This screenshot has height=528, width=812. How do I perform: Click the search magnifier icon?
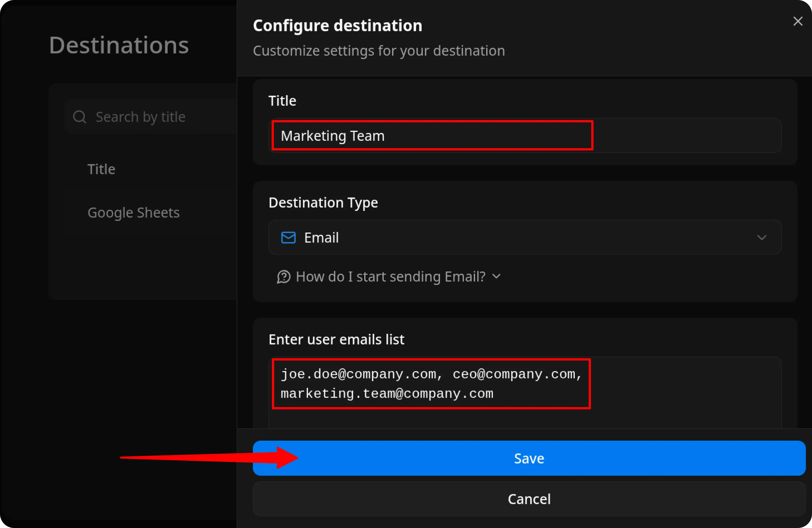79,117
